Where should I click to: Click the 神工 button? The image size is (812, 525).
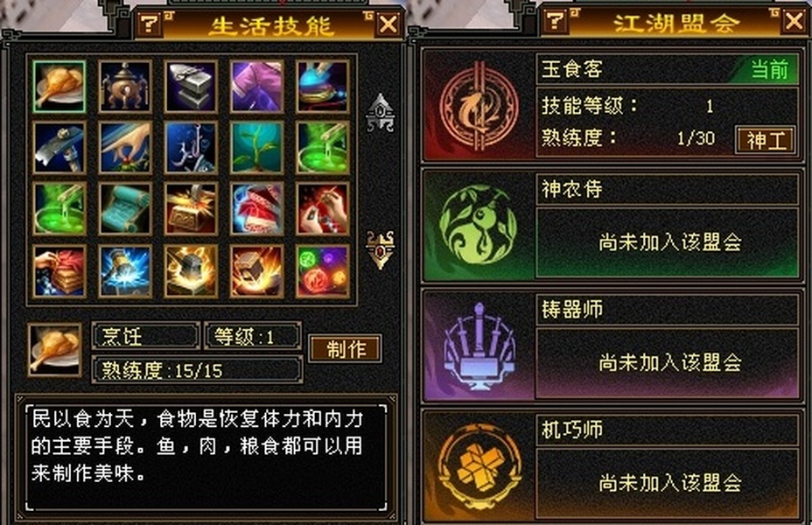[766, 140]
